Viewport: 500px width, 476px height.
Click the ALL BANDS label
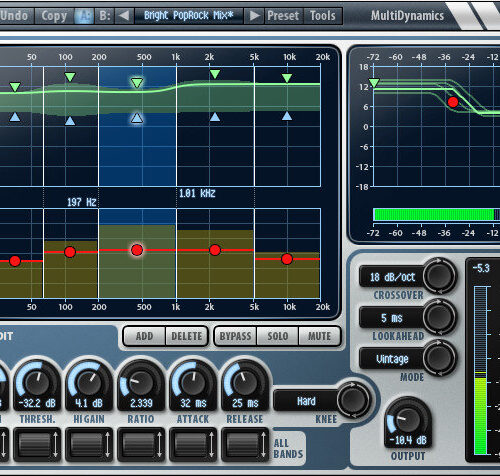288,449
